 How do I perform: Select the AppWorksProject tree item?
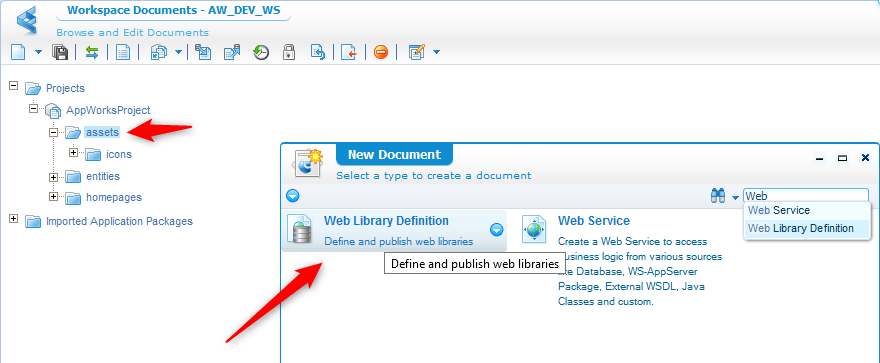pos(108,110)
